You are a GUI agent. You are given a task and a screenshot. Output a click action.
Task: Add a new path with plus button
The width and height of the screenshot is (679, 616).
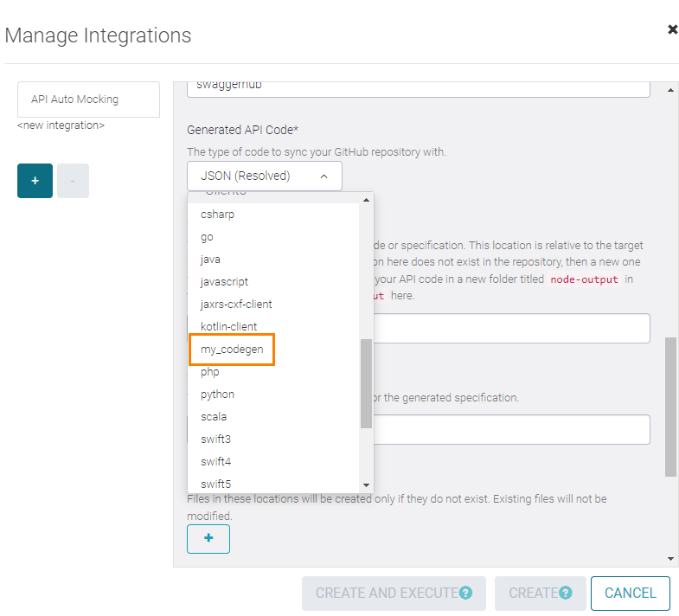[x=208, y=538]
